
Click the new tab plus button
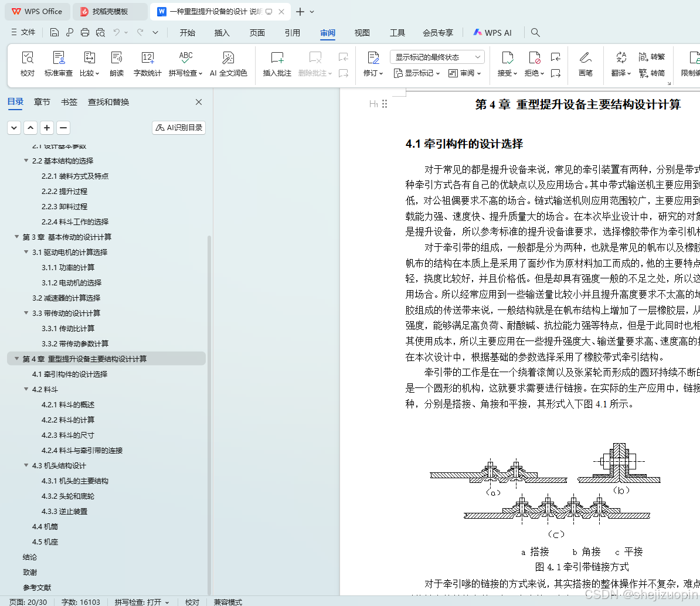point(300,12)
